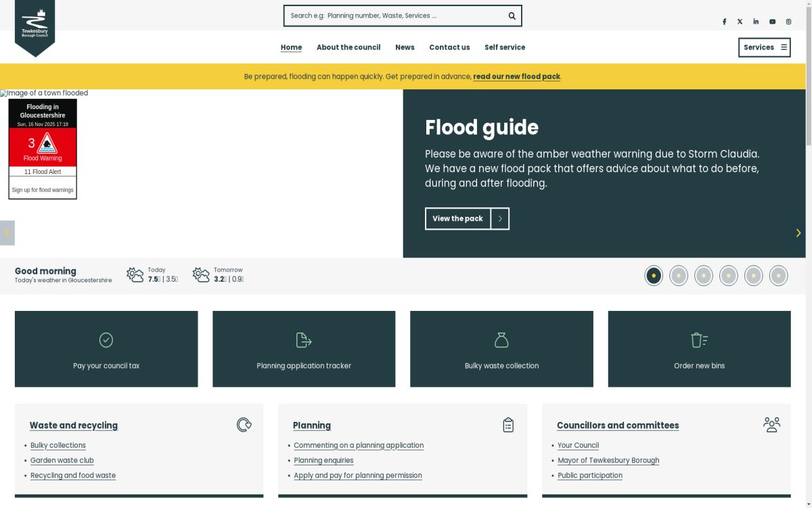Click the Planning clipboard icon
Screen dimensions: 812x508
[507, 424]
